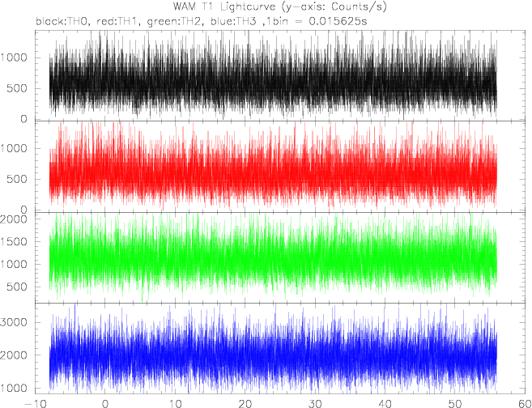
Task: Click the blue TH3 light curve panel
Action: [x=280, y=348]
